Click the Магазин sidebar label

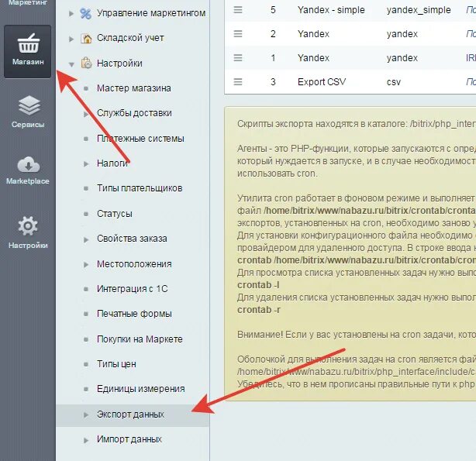pos(28,62)
